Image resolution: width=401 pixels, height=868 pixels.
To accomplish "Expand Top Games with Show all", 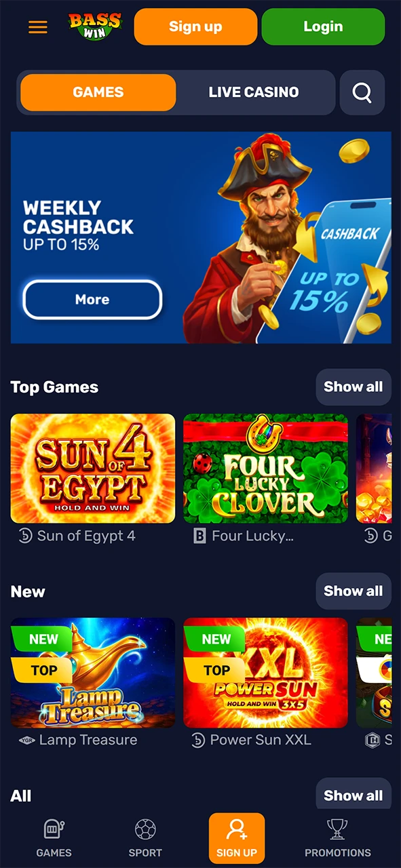I will [x=354, y=387].
